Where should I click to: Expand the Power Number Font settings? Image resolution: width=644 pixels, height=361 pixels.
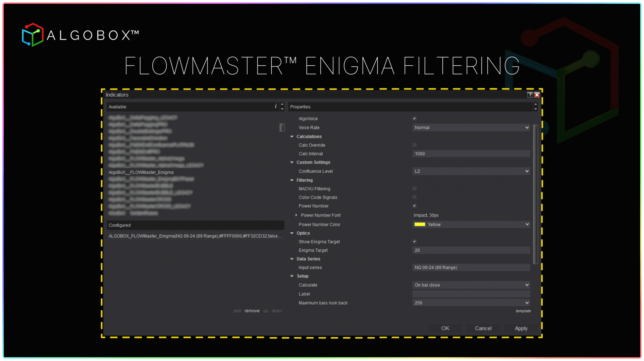(x=296, y=215)
